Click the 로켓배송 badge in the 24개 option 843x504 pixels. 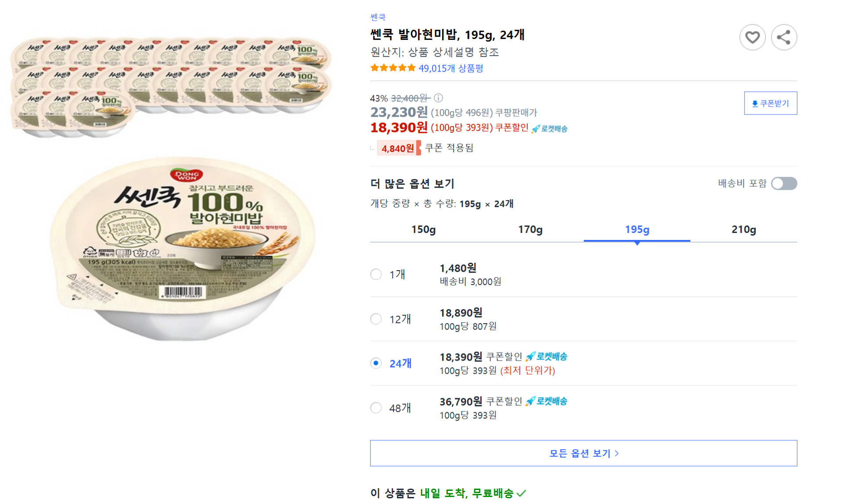(547, 357)
